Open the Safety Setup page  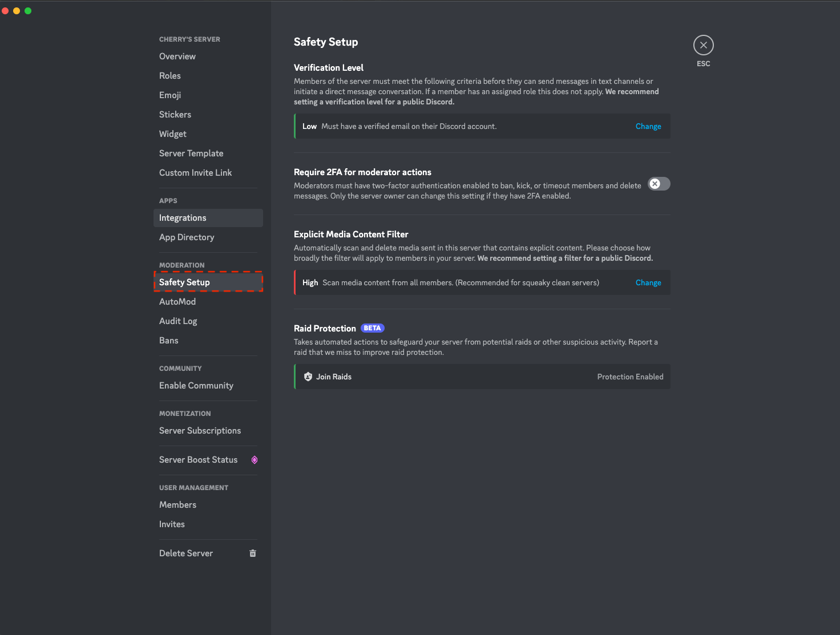coord(184,282)
